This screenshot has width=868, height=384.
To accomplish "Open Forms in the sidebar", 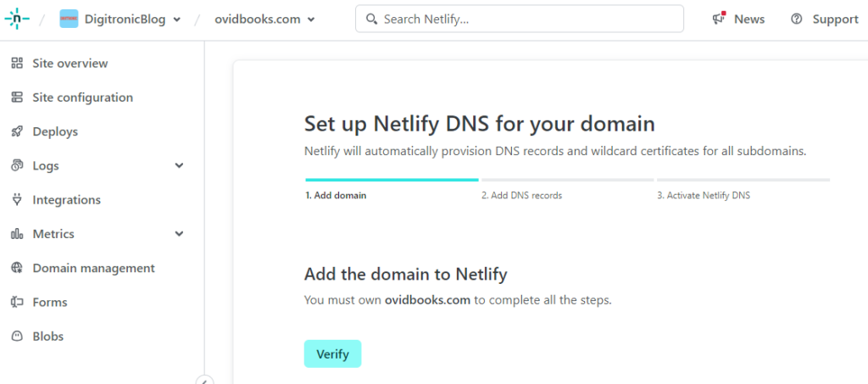I will click(x=50, y=302).
